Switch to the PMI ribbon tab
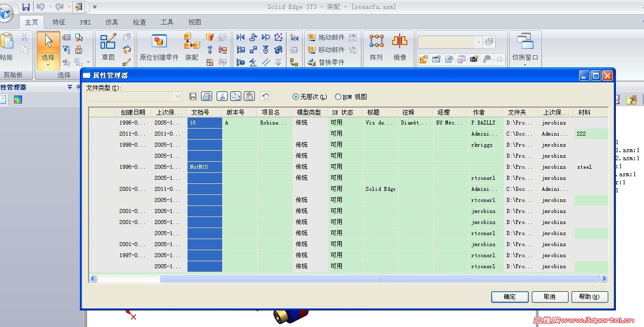 pyautogui.click(x=85, y=22)
